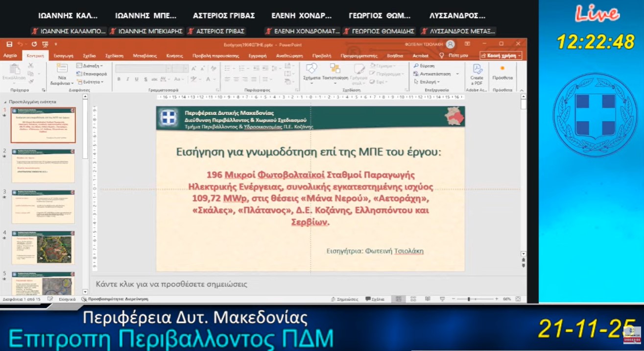
Task: Select slide 4 thumbnail with map
Action: (x=43, y=248)
